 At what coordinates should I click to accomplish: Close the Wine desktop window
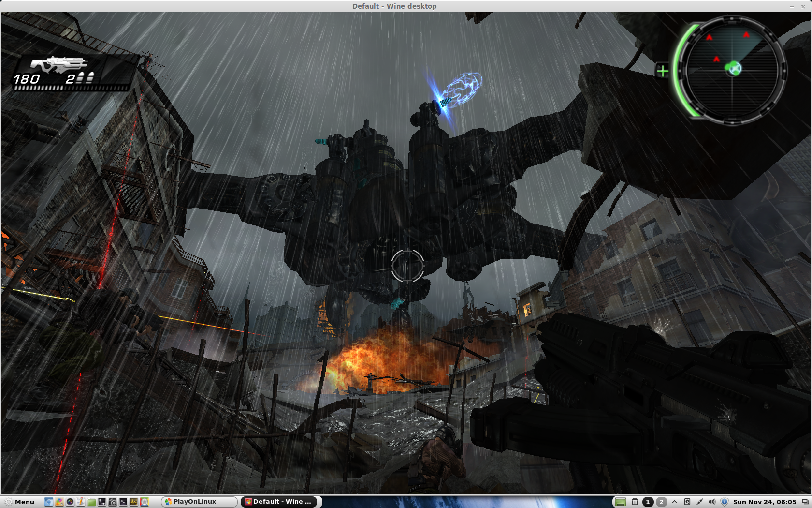(x=803, y=6)
